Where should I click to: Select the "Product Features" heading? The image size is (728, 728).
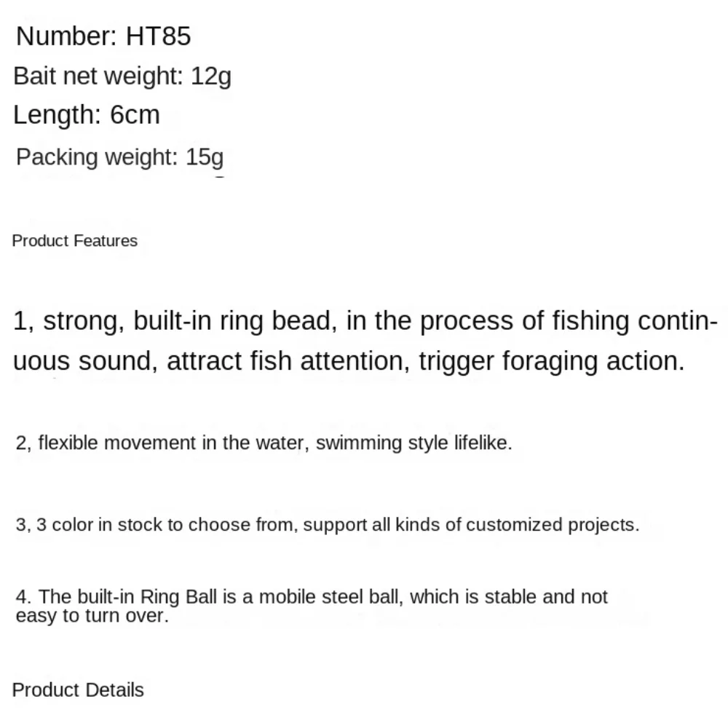(x=74, y=241)
